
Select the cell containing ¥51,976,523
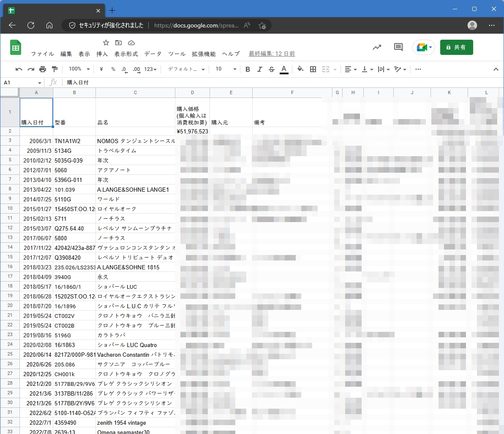[192, 131]
